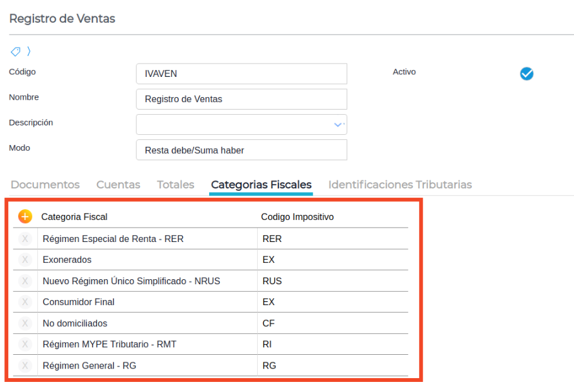This screenshot has height=392, width=574.
Task: Click the orange add category plus icon
Action: click(25, 216)
